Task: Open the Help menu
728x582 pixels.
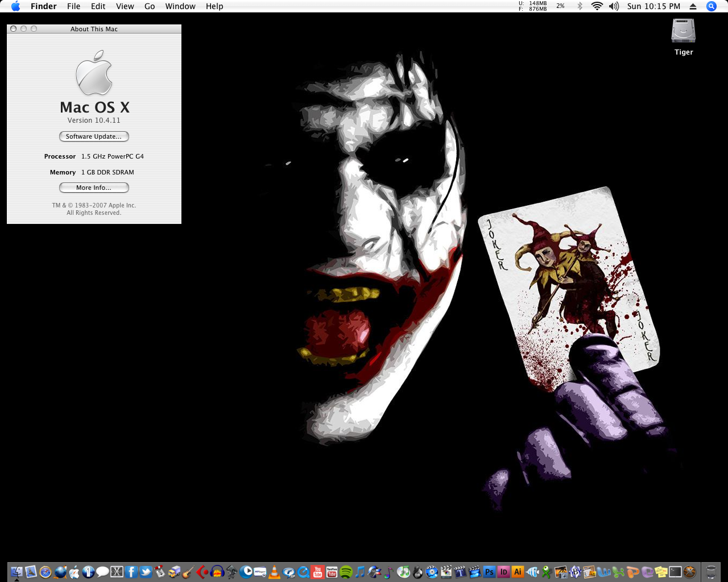Action: [x=214, y=6]
